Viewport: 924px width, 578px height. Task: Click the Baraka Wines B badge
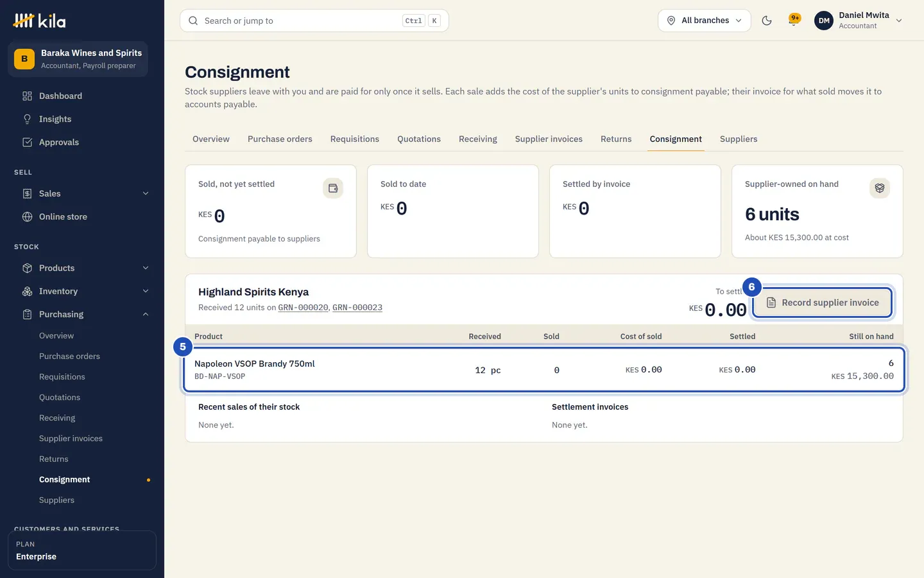click(x=24, y=58)
